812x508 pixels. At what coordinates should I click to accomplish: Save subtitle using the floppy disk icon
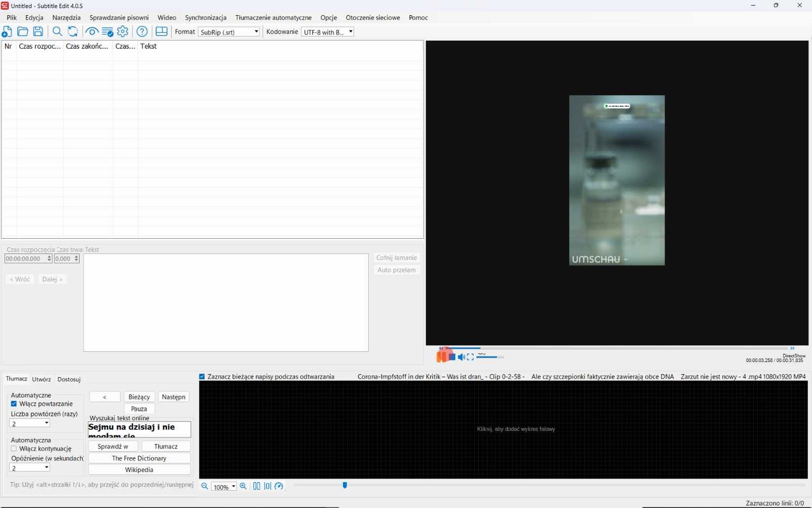(38, 31)
